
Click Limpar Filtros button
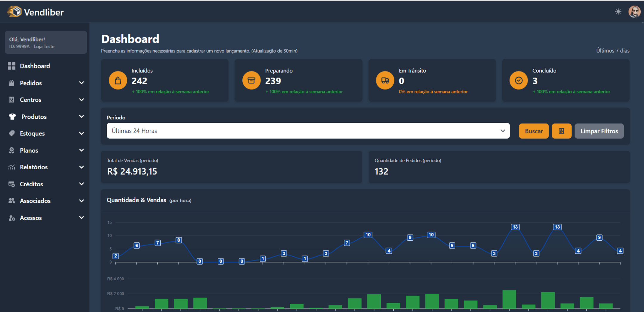599,131
